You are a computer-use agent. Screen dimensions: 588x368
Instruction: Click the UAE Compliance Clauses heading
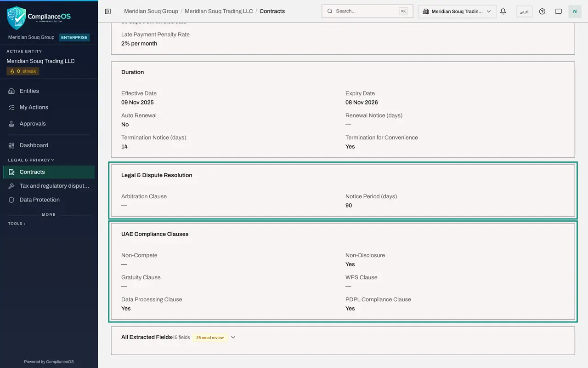(155, 234)
